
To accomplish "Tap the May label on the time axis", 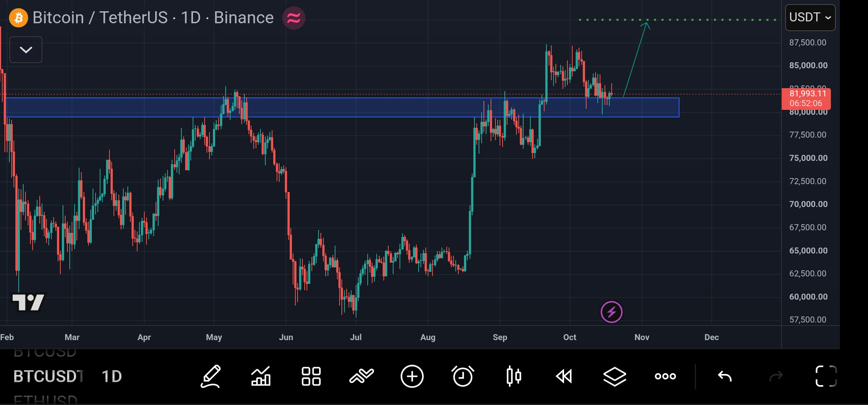I will click(214, 337).
